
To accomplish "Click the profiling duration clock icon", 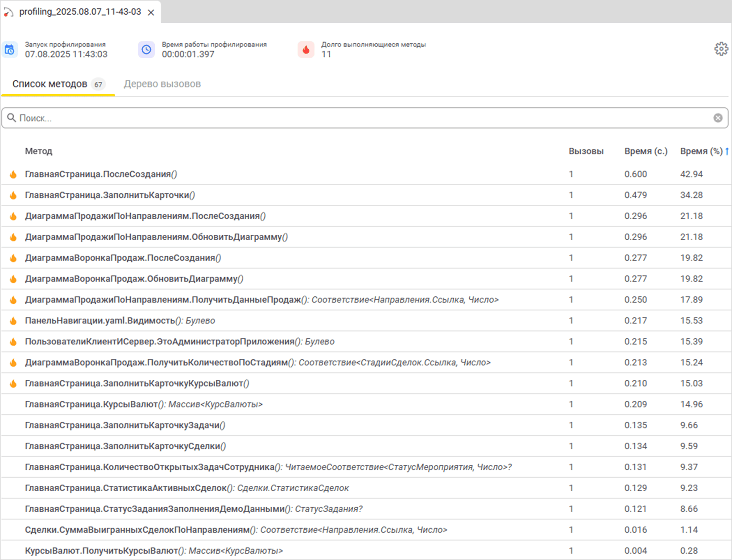I will point(146,50).
